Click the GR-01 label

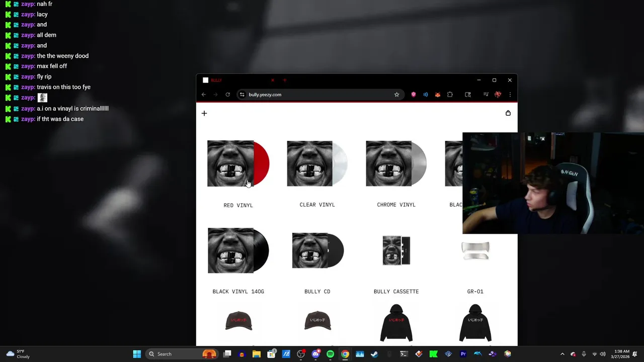(475, 292)
